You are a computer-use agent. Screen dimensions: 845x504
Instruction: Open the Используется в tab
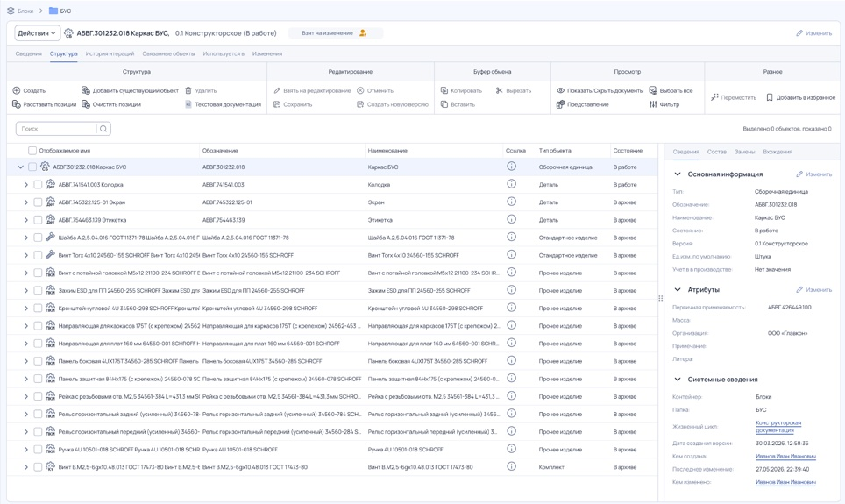point(224,53)
